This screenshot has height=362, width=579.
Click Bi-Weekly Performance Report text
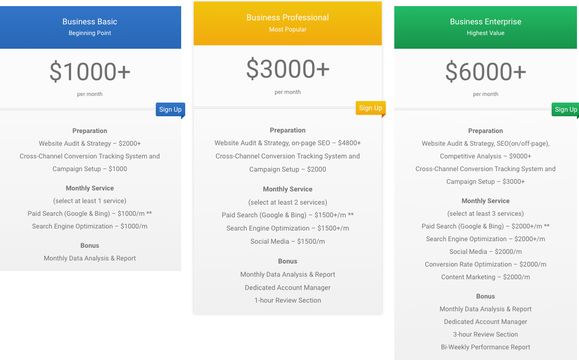pyautogui.click(x=486, y=347)
